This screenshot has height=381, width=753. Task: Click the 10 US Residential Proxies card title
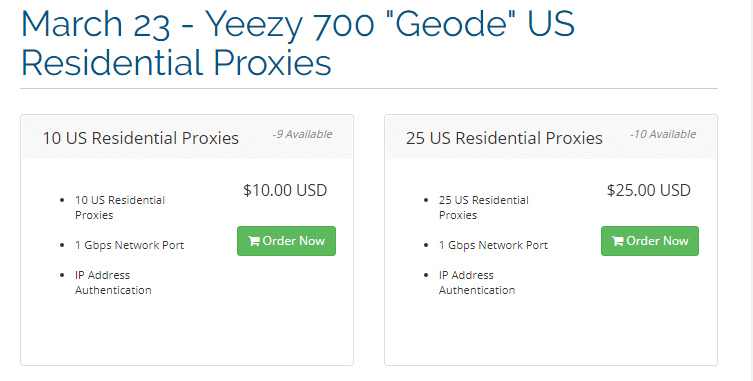(141, 138)
